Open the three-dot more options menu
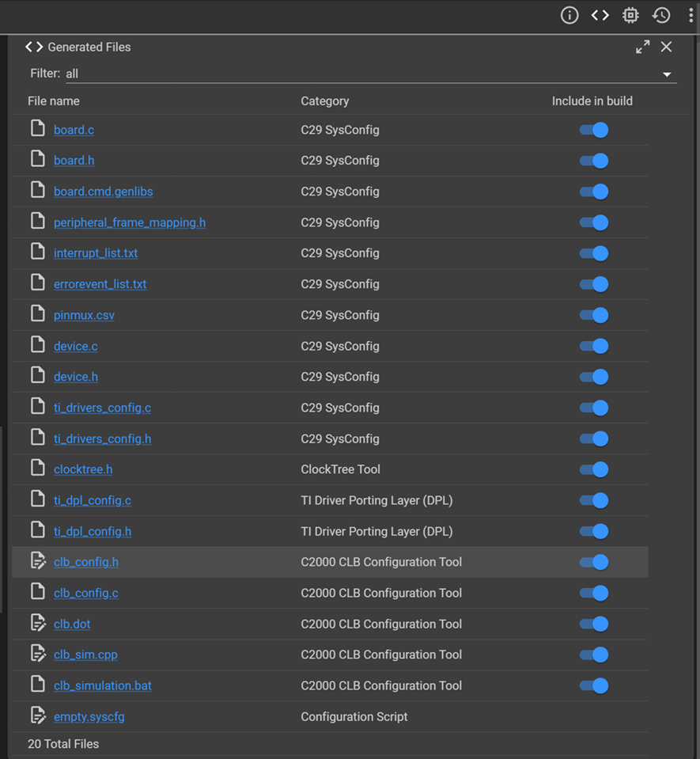Viewport: 700px width, 759px height. pyautogui.click(x=691, y=16)
